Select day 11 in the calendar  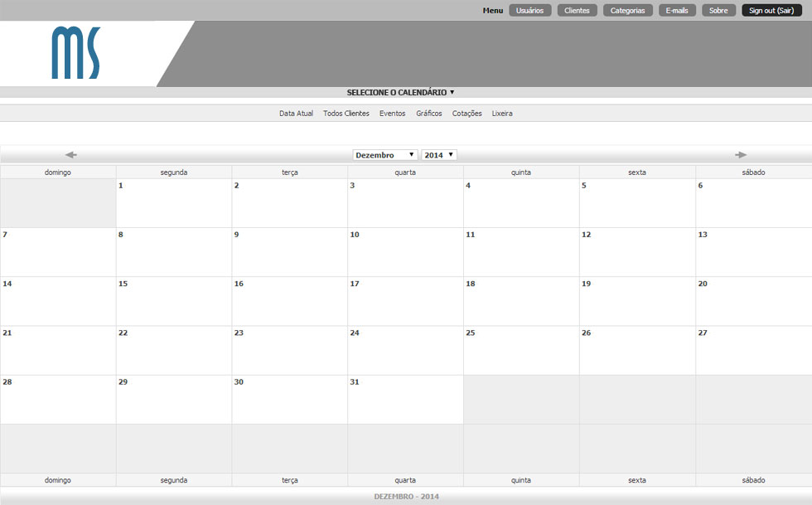point(521,252)
